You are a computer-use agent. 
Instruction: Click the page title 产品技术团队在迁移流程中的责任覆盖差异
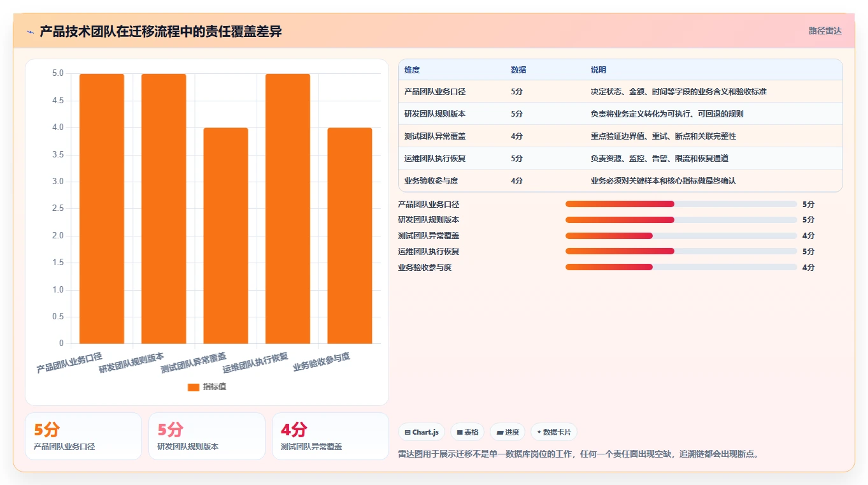point(160,31)
